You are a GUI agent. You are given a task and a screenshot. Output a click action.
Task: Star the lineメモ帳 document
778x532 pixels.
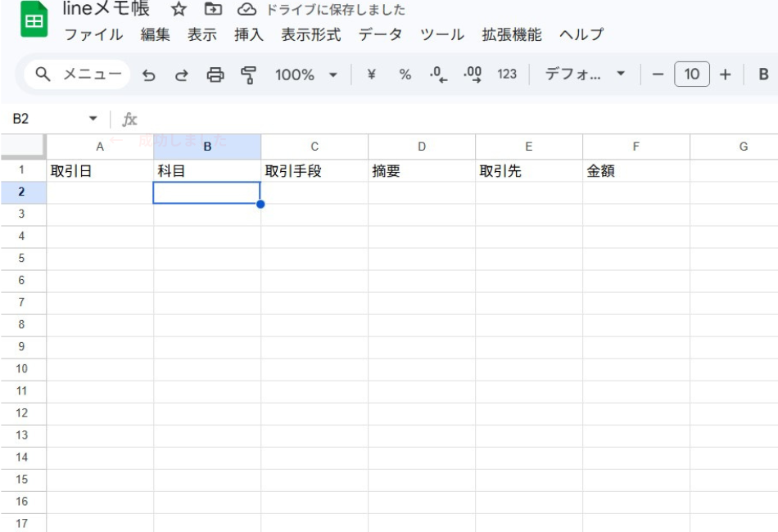pos(174,11)
